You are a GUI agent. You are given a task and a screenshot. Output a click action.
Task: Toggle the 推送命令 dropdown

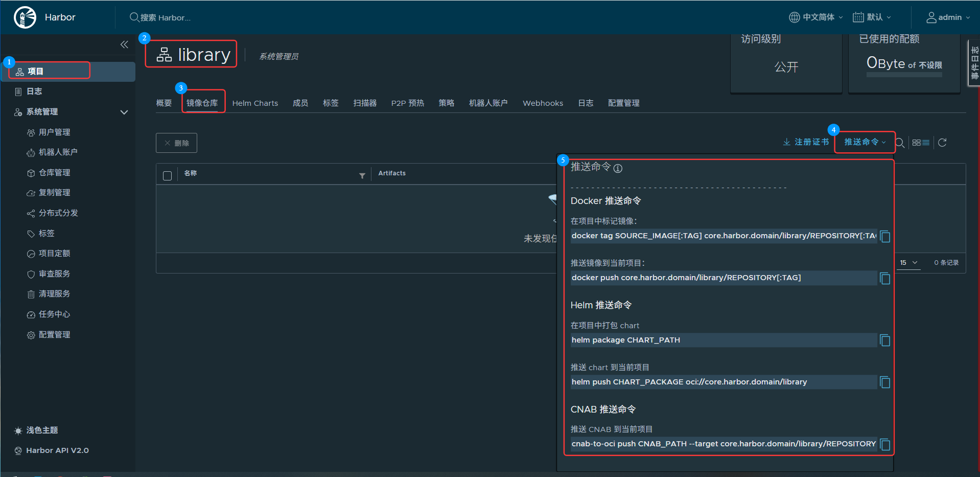(865, 142)
